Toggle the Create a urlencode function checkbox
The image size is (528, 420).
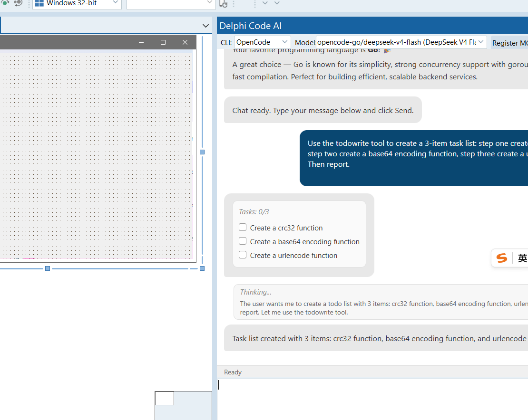click(243, 255)
